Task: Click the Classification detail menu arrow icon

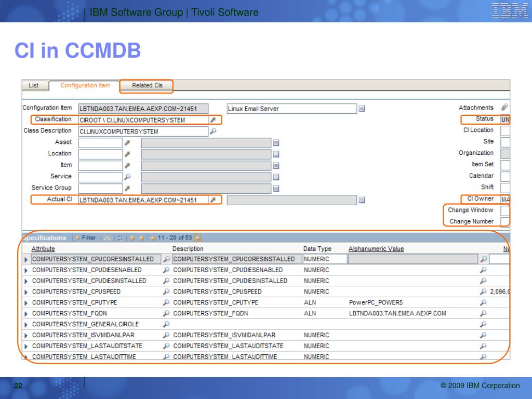Action: coord(213,120)
